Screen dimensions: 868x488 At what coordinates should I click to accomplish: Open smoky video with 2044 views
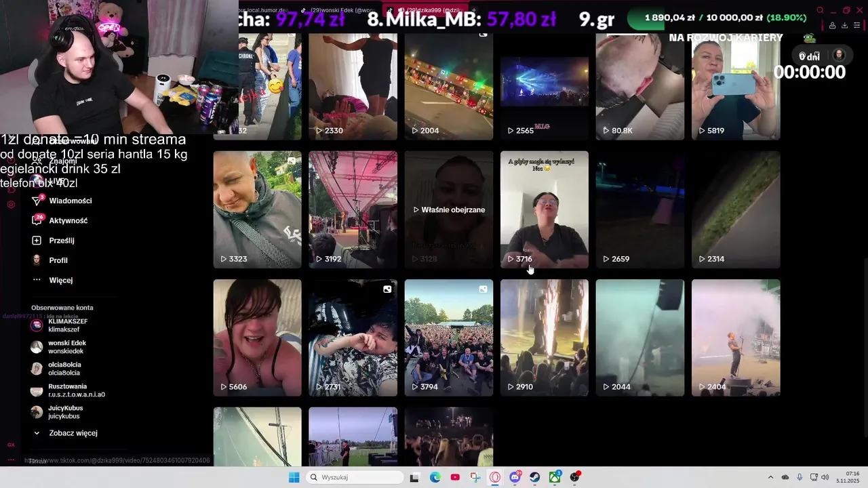click(x=639, y=338)
